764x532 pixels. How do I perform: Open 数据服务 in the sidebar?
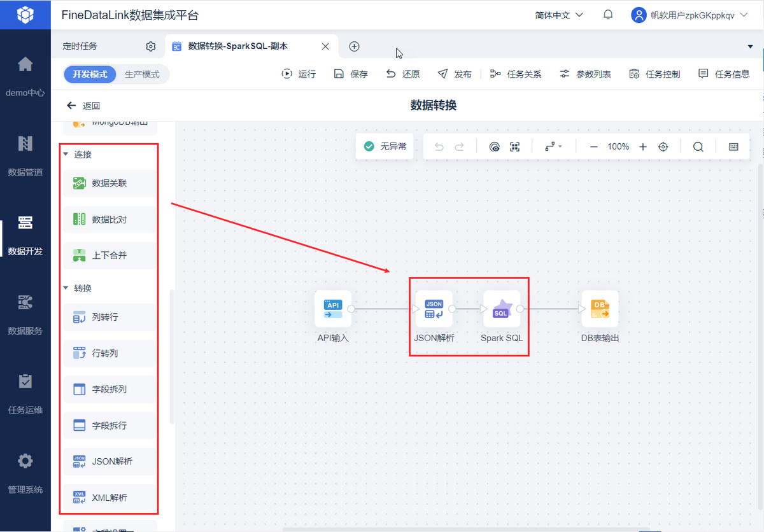(x=25, y=314)
